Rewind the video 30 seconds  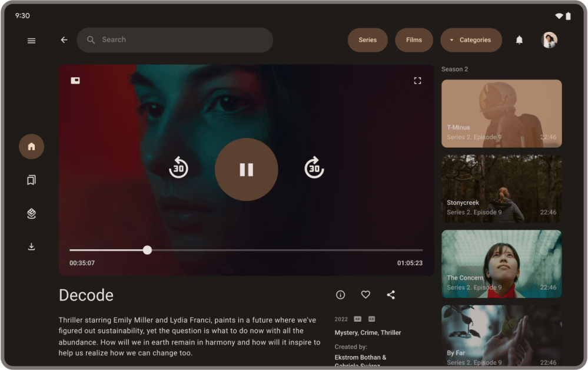(x=178, y=168)
